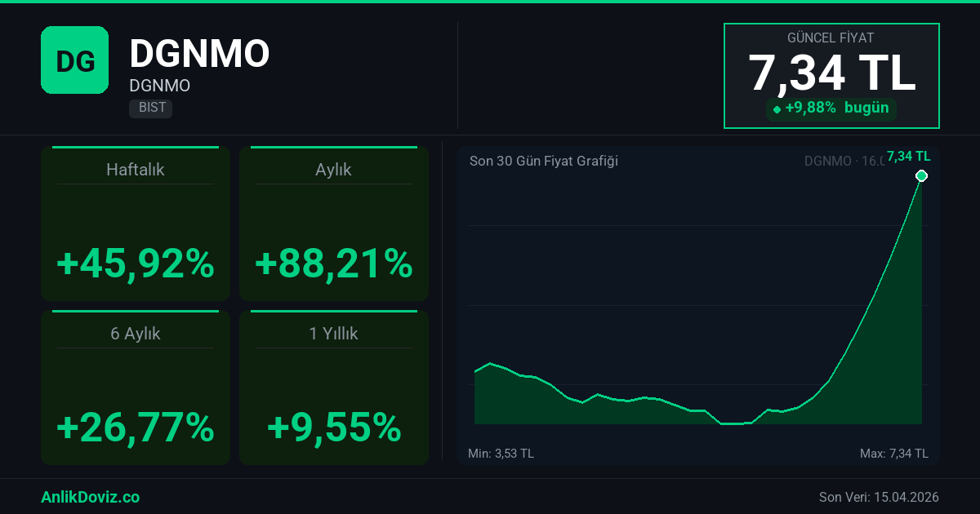Click the 7,34 TL current price
The height and width of the screenshot is (514, 980).
tap(831, 73)
